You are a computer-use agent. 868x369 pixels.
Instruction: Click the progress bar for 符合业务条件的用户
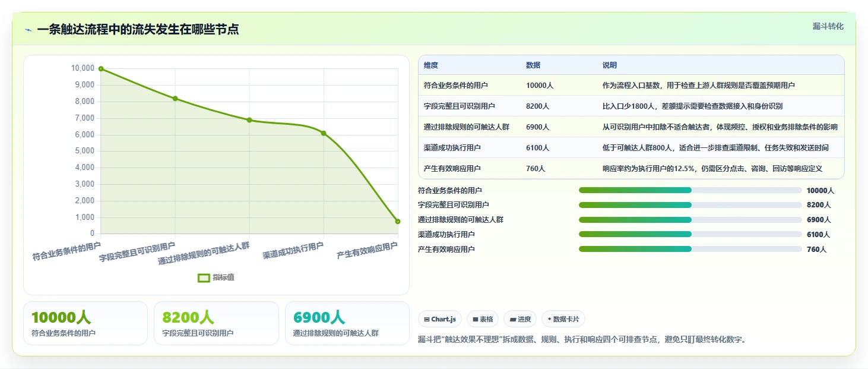690,190
